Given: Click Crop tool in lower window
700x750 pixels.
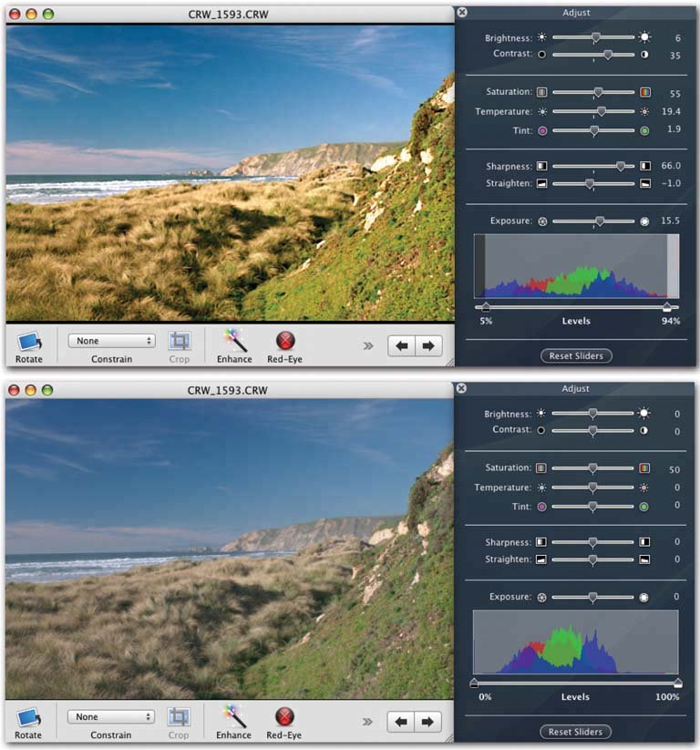Looking at the screenshot, I should pos(179,717).
